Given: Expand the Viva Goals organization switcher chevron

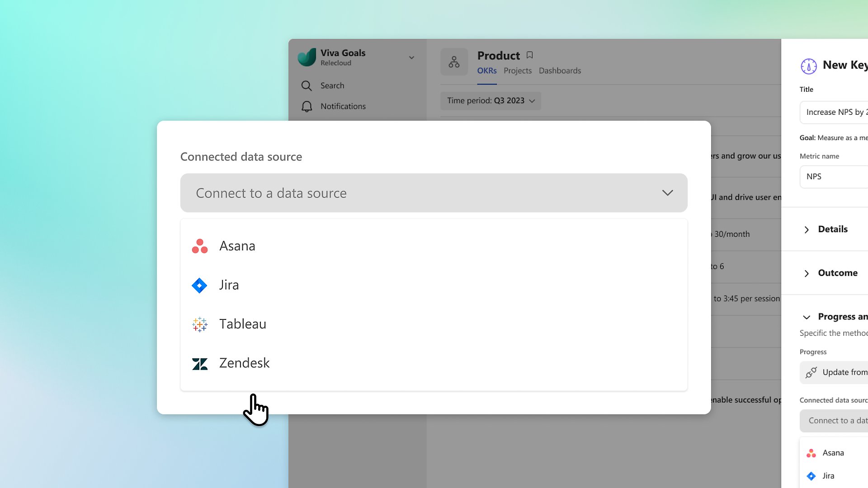Looking at the screenshot, I should tap(411, 57).
